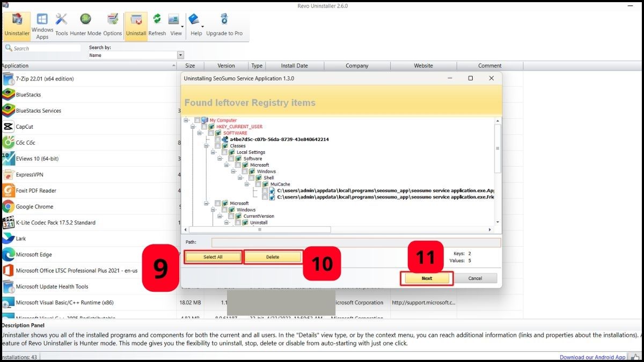Viewport: 644px width, 362px height.
Task: Click the View toolbar icon
Action: point(174,20)
